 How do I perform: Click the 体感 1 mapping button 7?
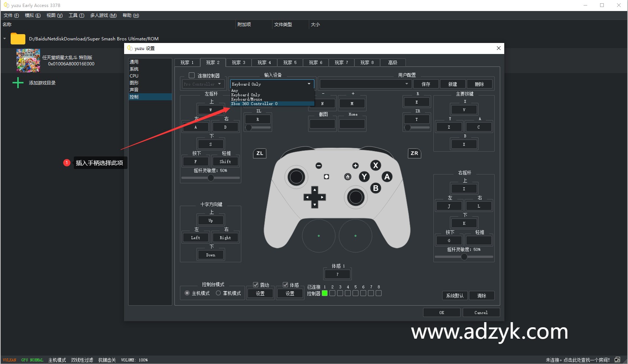pos(337,274)
